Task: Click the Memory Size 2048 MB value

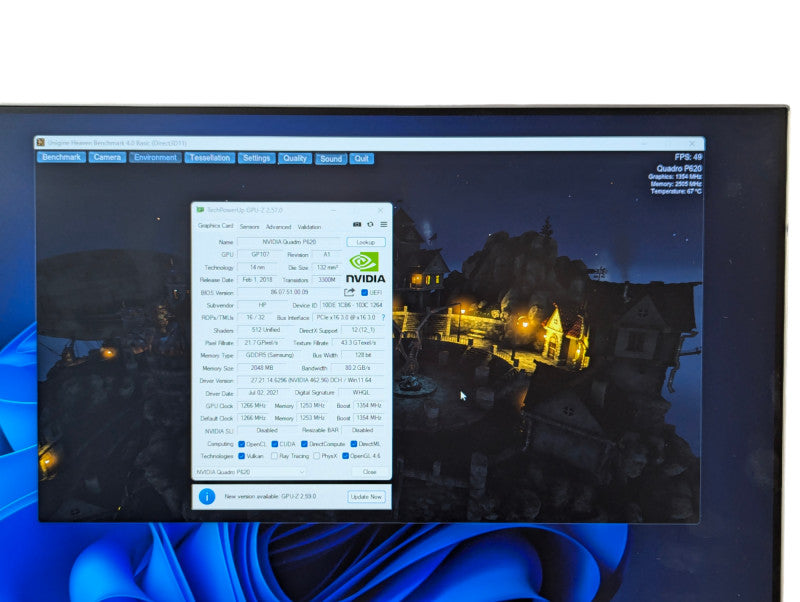Action: [262, 368]
